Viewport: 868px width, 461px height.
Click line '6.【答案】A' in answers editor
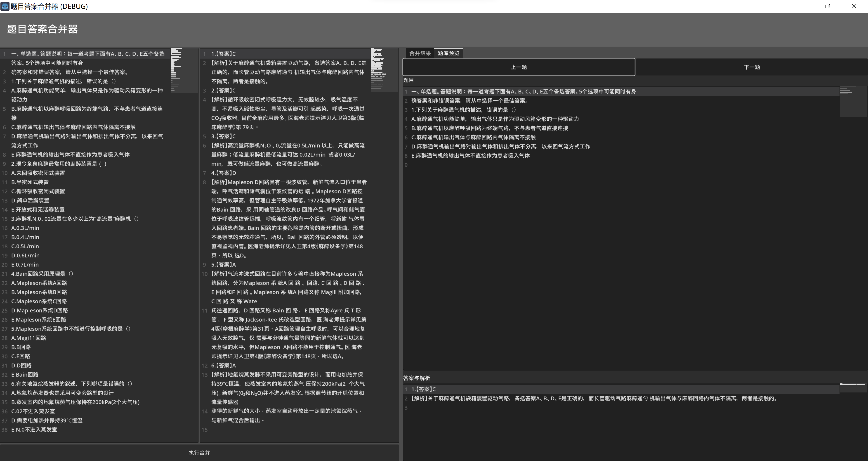click(x=223, y=366)
